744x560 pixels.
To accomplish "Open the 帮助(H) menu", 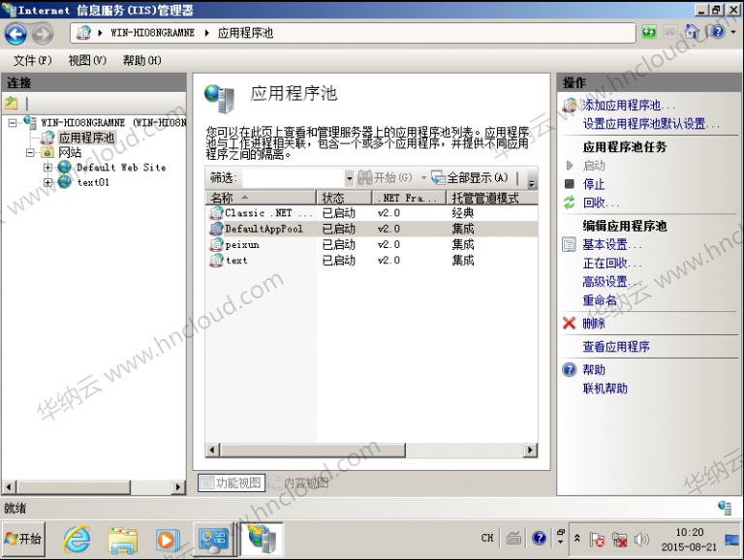I will click(141, 60).
